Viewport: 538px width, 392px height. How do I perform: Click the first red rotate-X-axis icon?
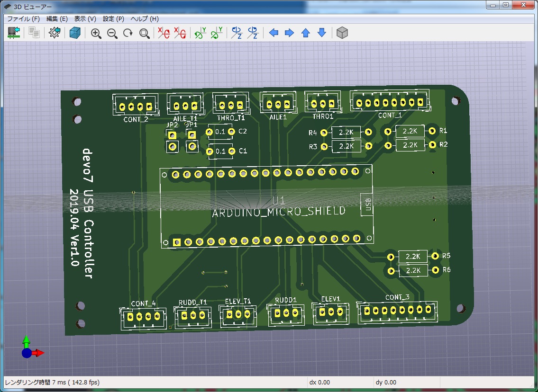[x=164, y=33]
